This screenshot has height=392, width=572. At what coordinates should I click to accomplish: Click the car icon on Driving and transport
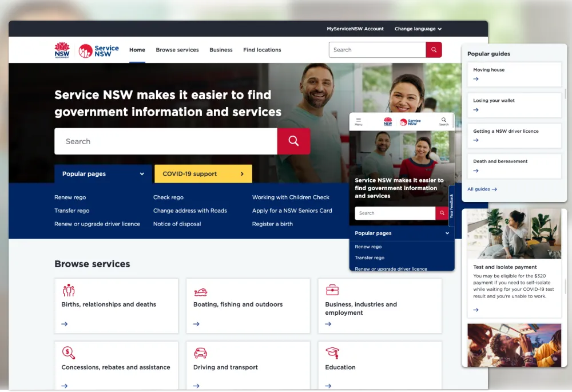[200, 352]
